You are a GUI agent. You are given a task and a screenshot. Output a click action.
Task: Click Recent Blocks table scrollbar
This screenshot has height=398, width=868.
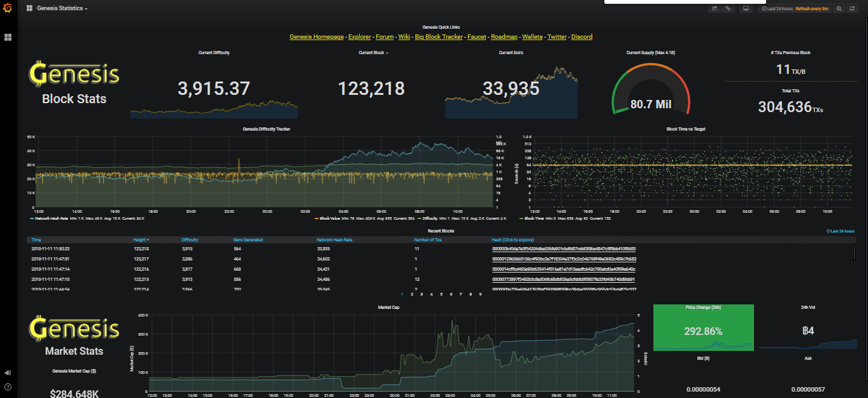pos(854,253)
